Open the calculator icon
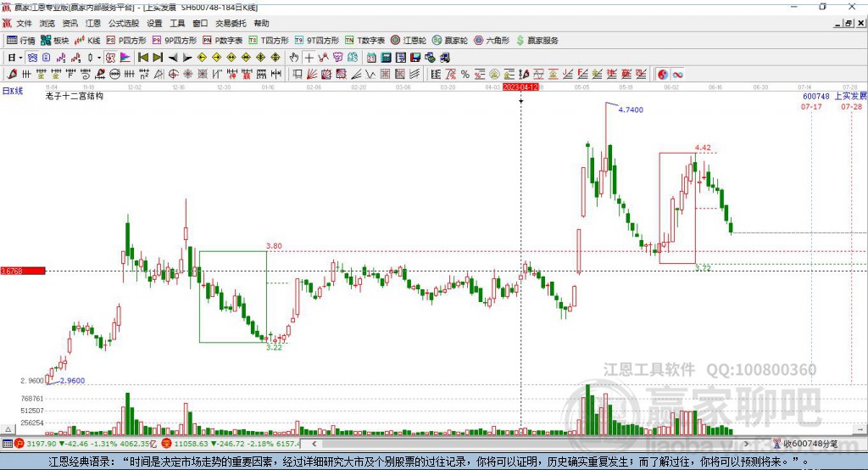The width and height of the screenshot is (868, 470). (386, 58)
